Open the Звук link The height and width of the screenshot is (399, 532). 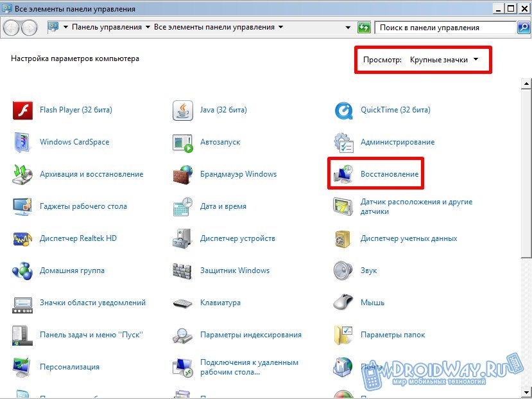pyautogui.click(x=368, y=270)
